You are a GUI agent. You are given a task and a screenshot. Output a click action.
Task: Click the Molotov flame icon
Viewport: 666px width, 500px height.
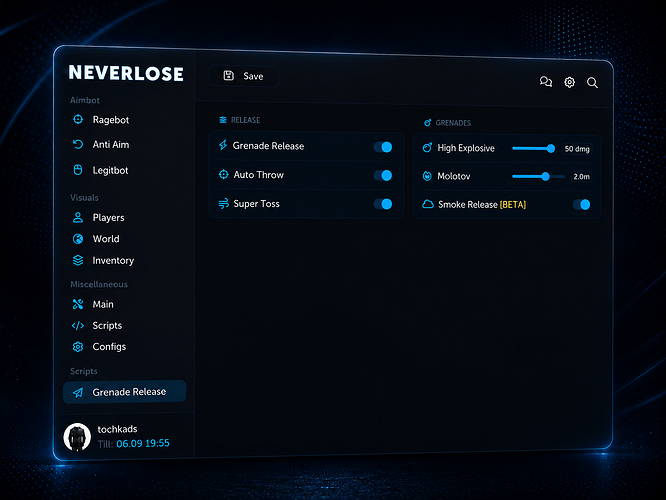(427, 176)
